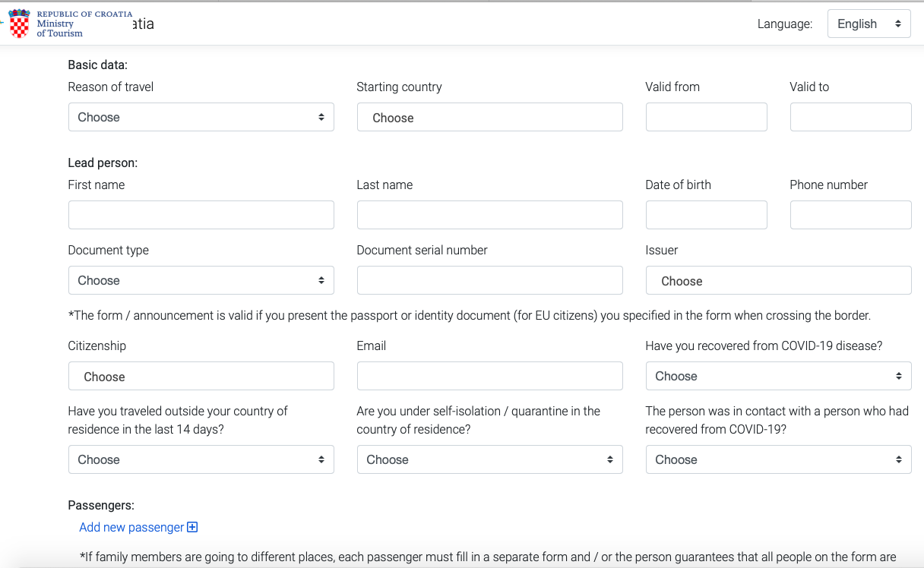The image size is (924, 568).
Task: Click the Ministry of Tourism header text
Action: pyautogui.click(x=59, y=28)
